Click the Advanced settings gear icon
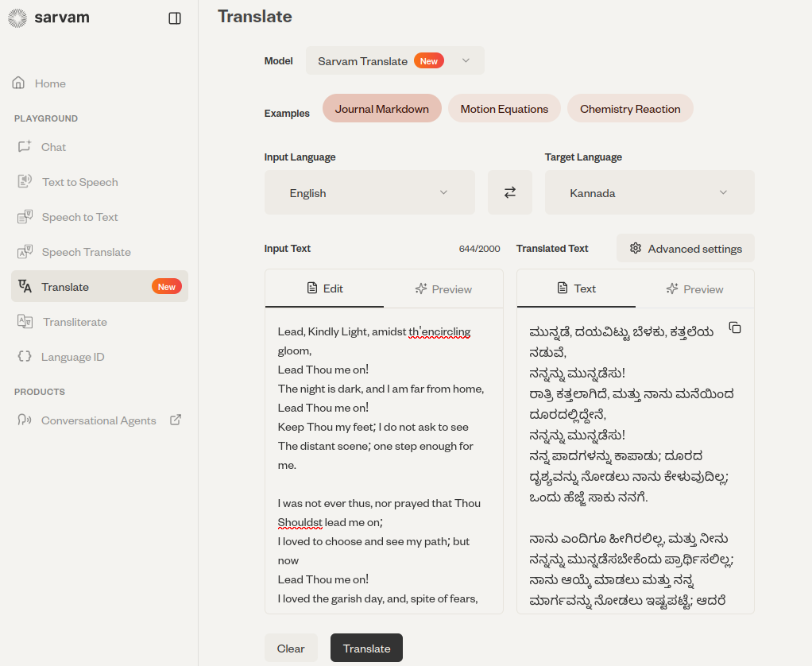The width and height of the screenshot is (812, 666). tap(636, 248)
